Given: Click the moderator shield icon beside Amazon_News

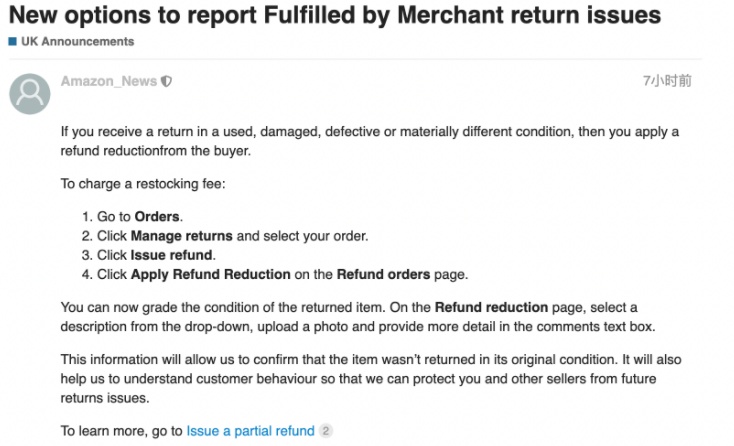Looking at the screenshot, I should (166, 82).
